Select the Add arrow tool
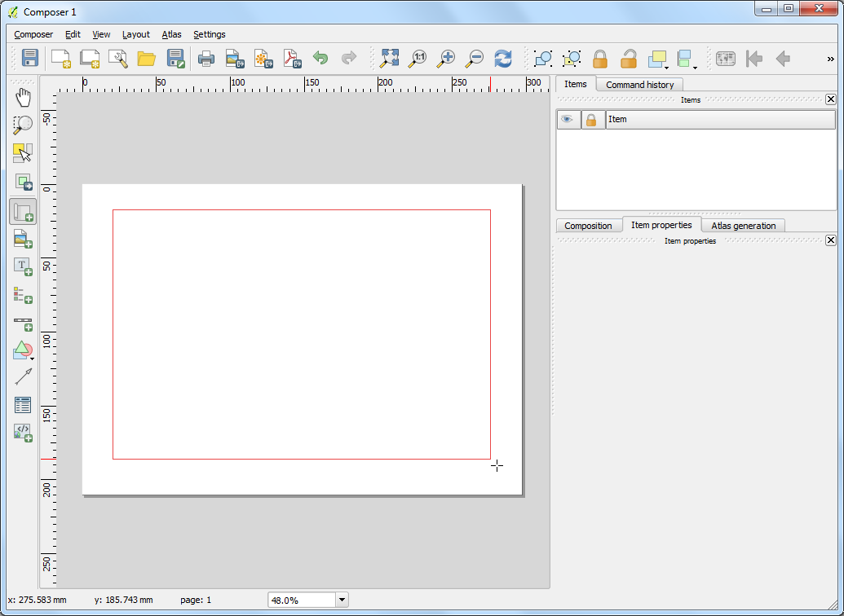The image size is (844, 616). click(x=23, y=376)
